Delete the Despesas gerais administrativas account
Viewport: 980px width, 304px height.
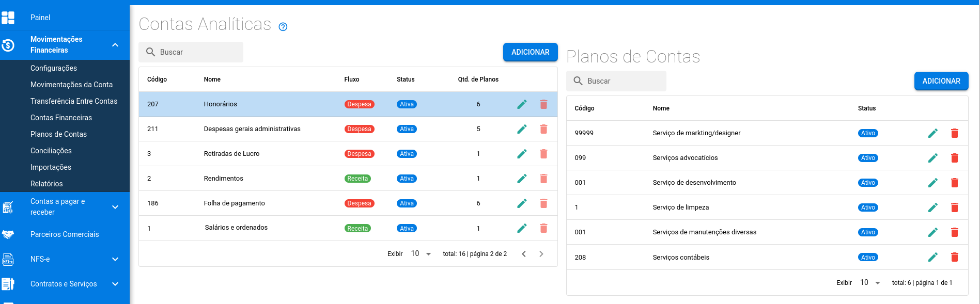point(543,129)
